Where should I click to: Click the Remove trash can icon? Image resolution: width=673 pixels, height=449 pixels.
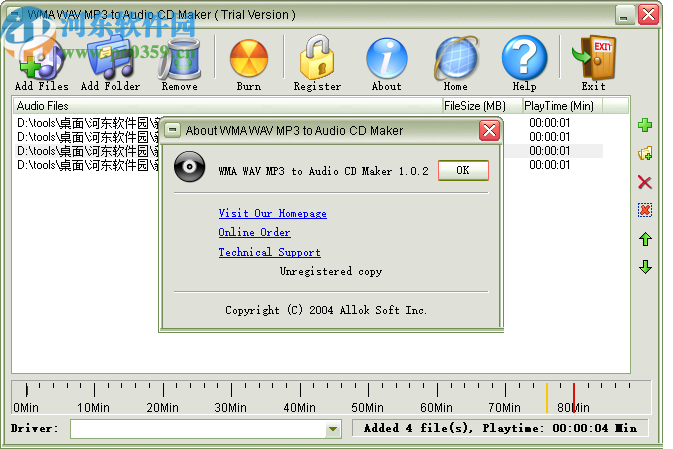tap(179, 59)
